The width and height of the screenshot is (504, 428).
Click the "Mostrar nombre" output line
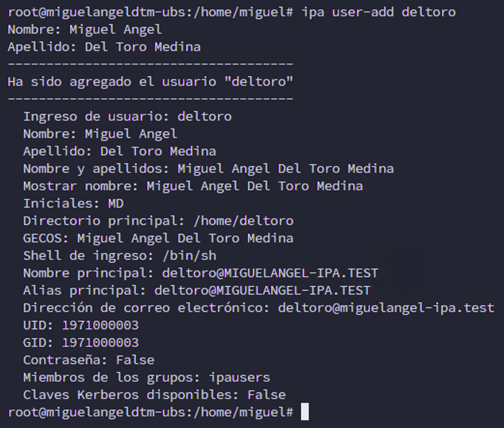click(193, 186)
